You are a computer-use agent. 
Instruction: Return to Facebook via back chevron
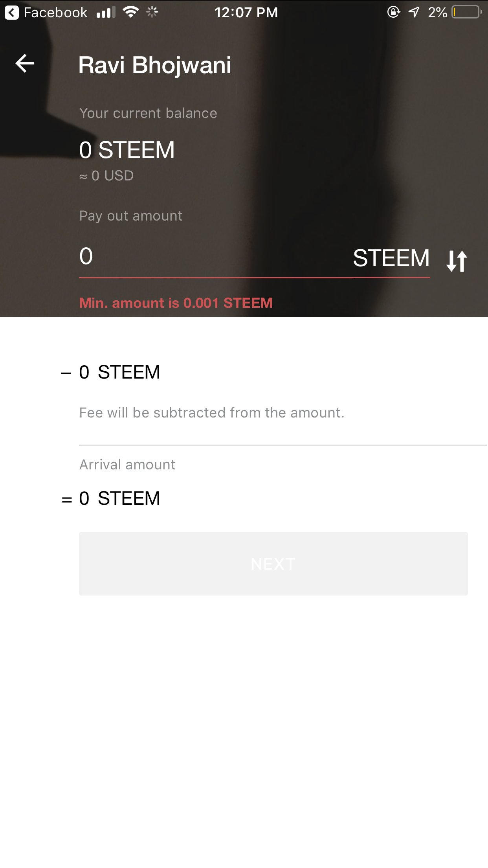(x=12, y=13)
